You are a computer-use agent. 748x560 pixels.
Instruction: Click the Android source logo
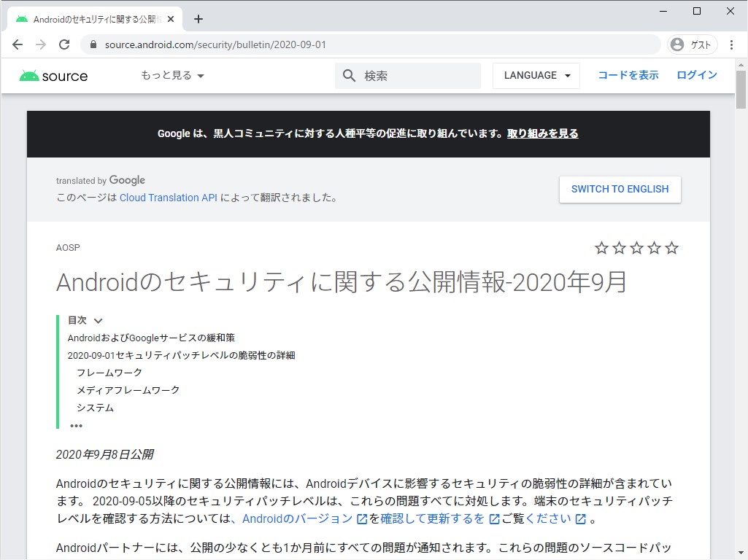click(x=53, y=75)
